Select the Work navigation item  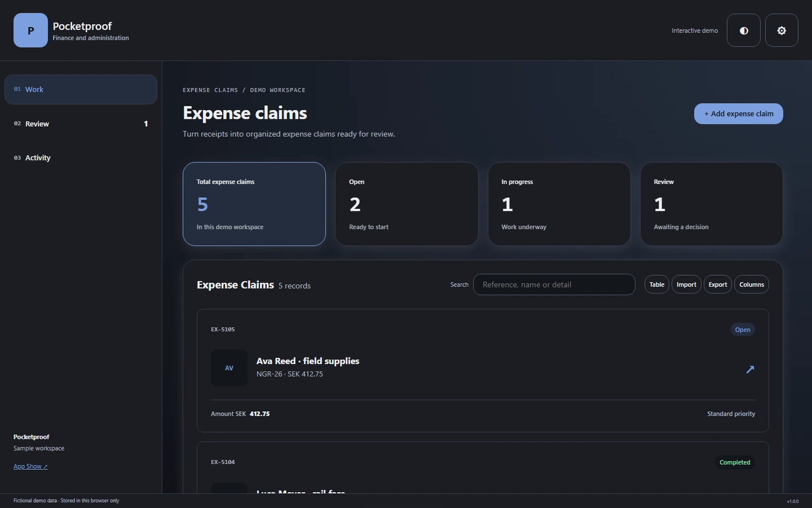pyautogui.click(x=81, y=89)
